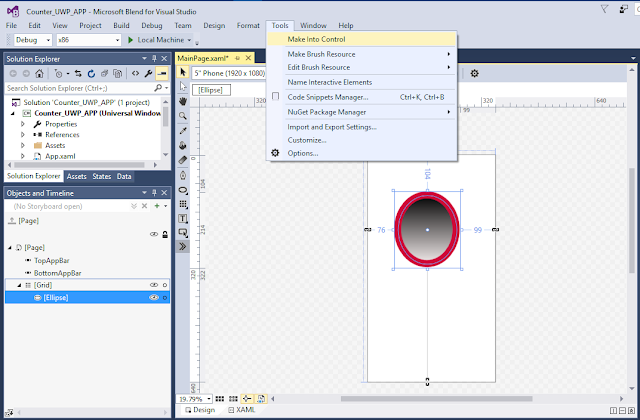The width and height of the screenshot is (640, 420).
Task: Select the Pen tool
Action: (x=183, y=176)
